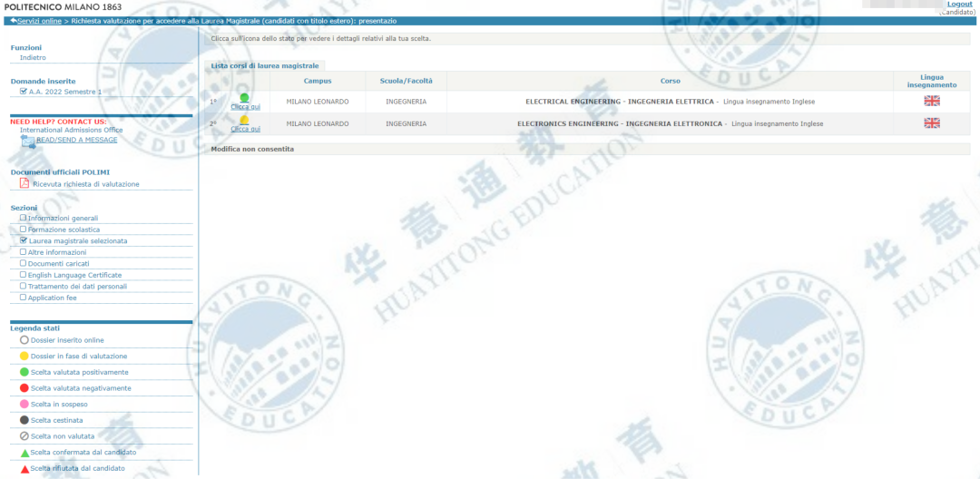The height and width of the screenshot is (479, 980).
Task: Click the PDF icon for Ricevuta richiesta
Action: pos(24,183)
